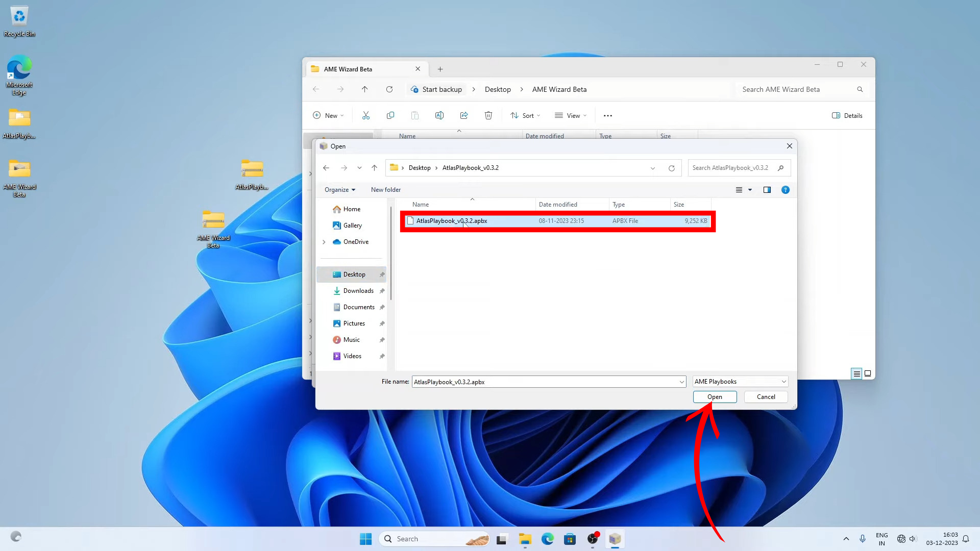
Task: Toggle the Details pane in Explorer
Action: pyautogui.click(x=847, y=116)
